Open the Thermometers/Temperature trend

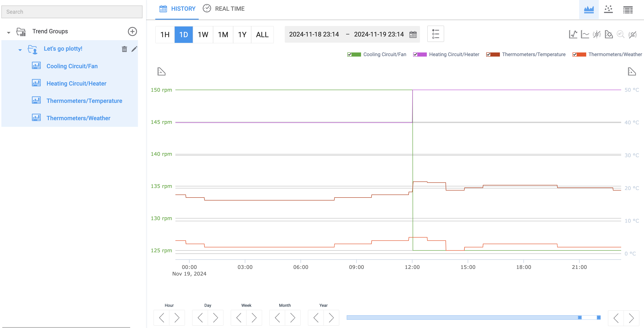tap(84, 101)
